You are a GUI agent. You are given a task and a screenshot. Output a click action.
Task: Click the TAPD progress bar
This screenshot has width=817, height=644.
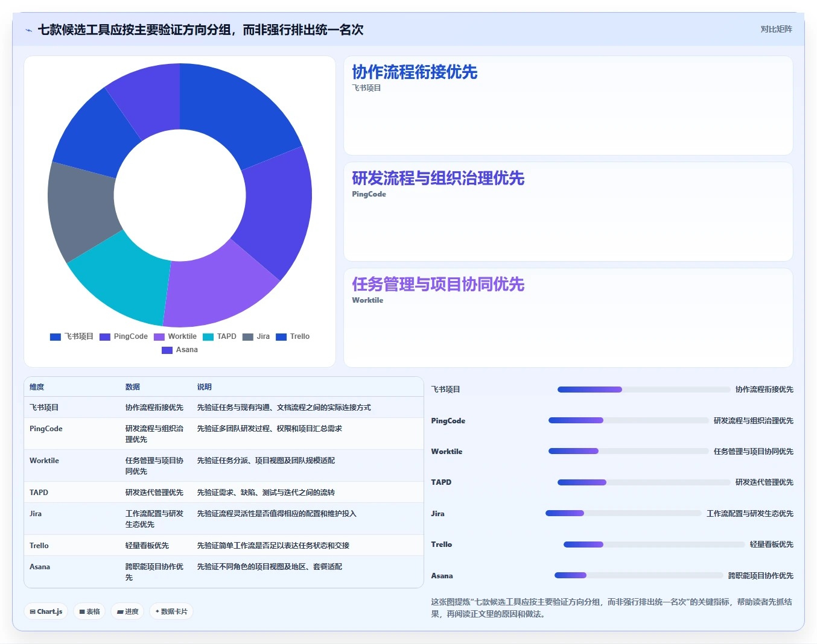[644, 482]
